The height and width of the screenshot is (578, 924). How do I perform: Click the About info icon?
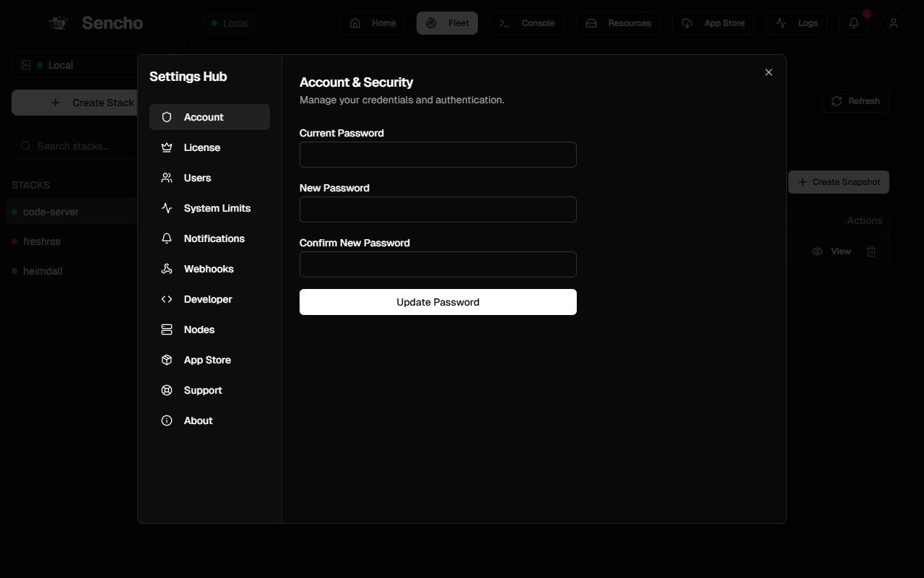click(167, 420)
